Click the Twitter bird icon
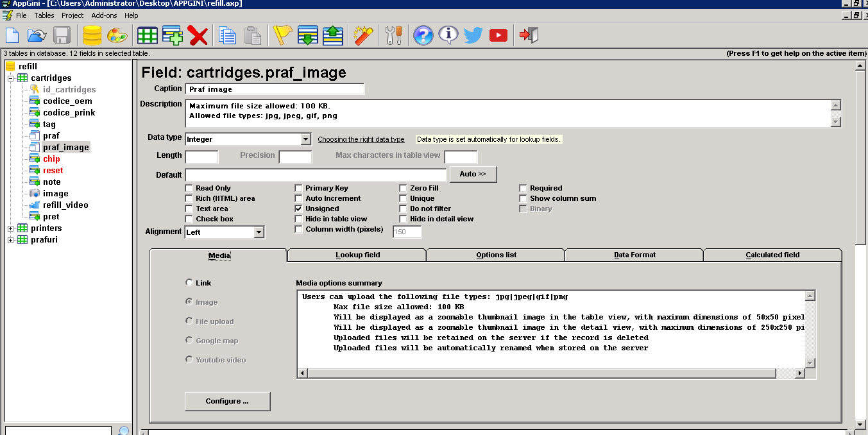Screen dimensions: 868x435 click(x=473, y=35)
